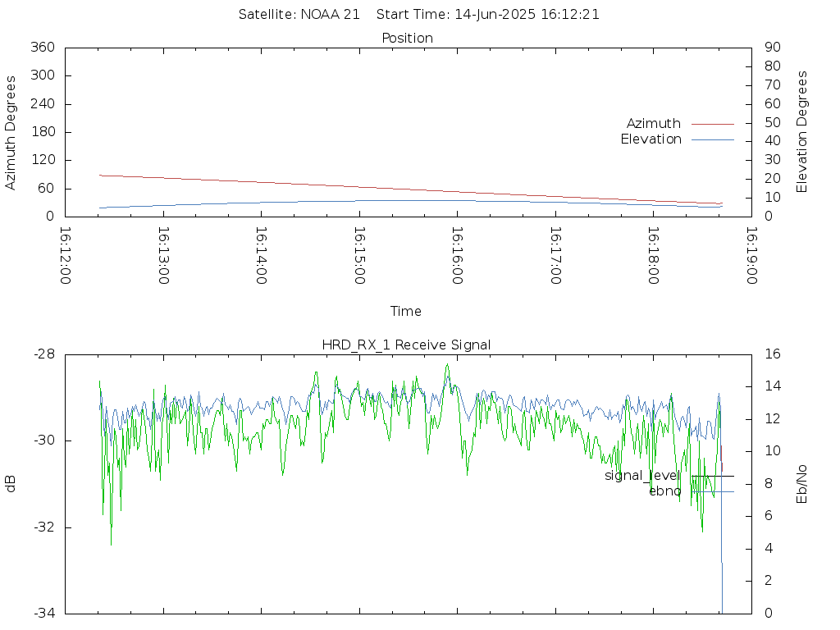Click the 16:13:00 time axis label
Screen dimensions: 840x630
(x=163, y=256)
